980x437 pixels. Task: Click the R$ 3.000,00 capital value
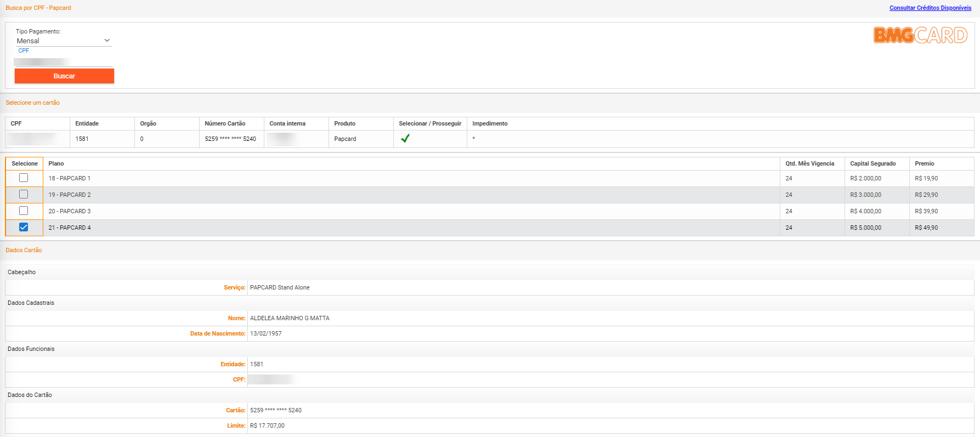pyautogui.click(x=865, y=195)
